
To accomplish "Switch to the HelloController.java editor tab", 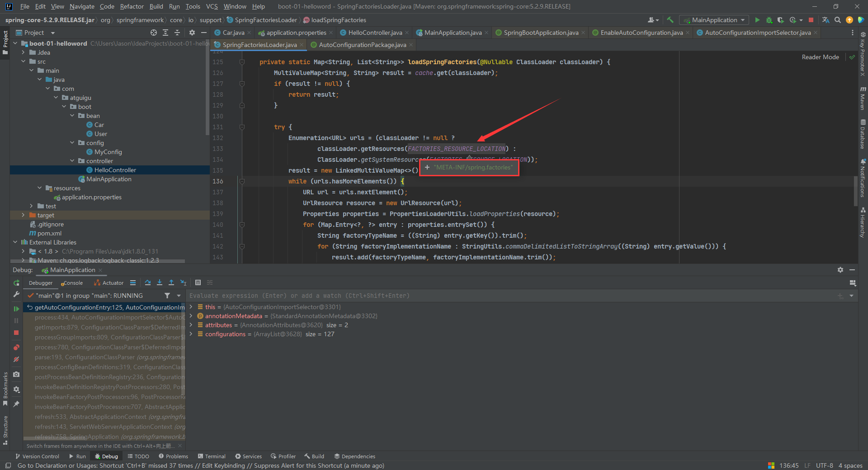I will 375,33.
